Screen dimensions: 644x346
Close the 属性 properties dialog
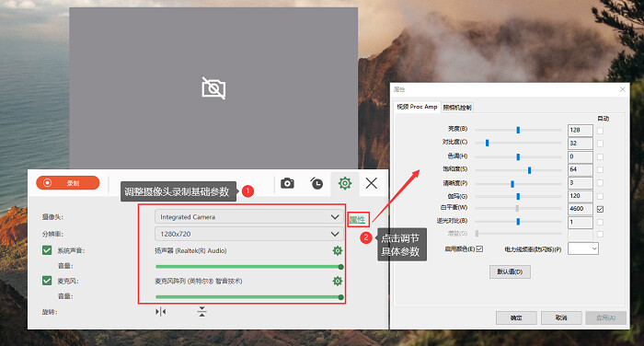[623, 89]
